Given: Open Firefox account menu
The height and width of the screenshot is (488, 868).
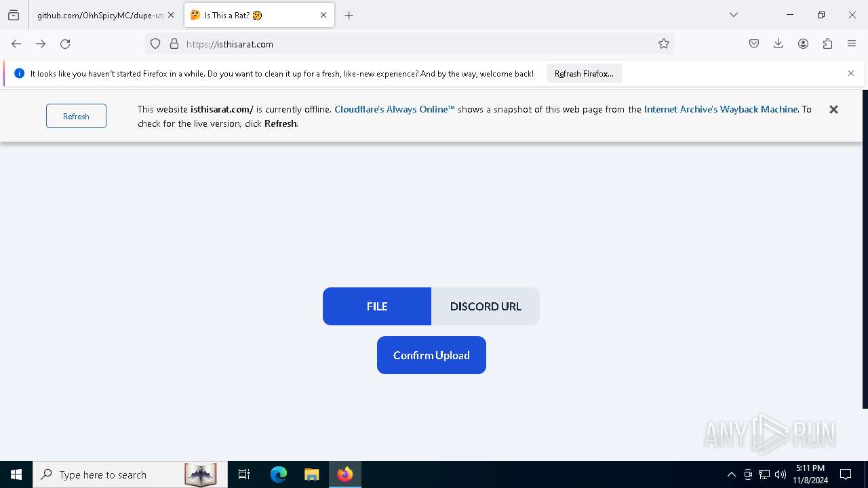Looking at the screenshot, I should 803,44.
